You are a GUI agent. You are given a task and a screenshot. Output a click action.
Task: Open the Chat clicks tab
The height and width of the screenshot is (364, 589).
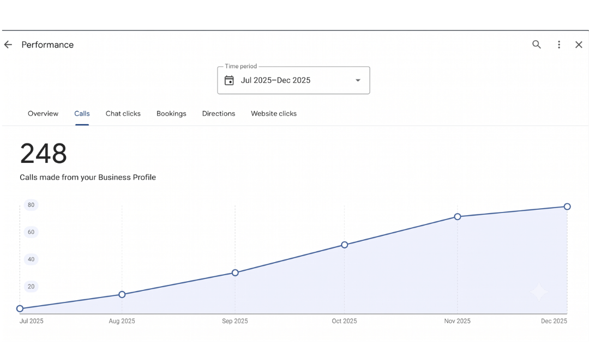123,114
